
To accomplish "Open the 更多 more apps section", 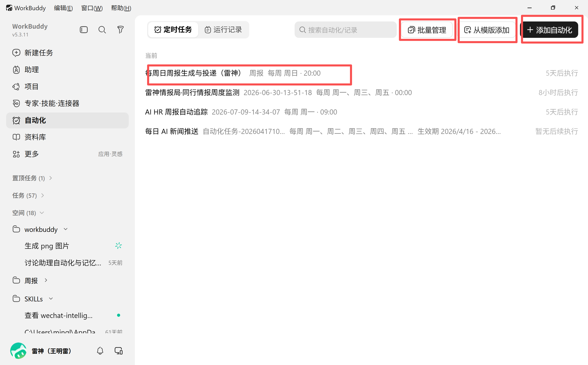I will (67, 154).
